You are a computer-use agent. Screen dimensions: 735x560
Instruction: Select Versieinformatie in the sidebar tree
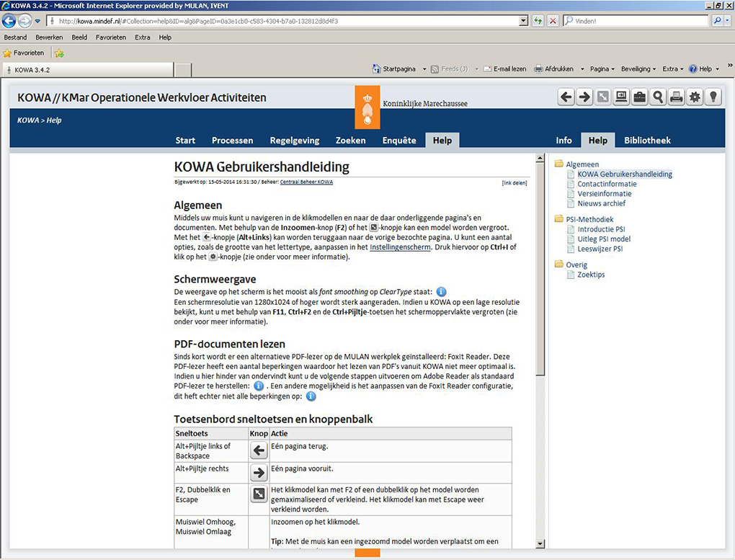point(604,194)
